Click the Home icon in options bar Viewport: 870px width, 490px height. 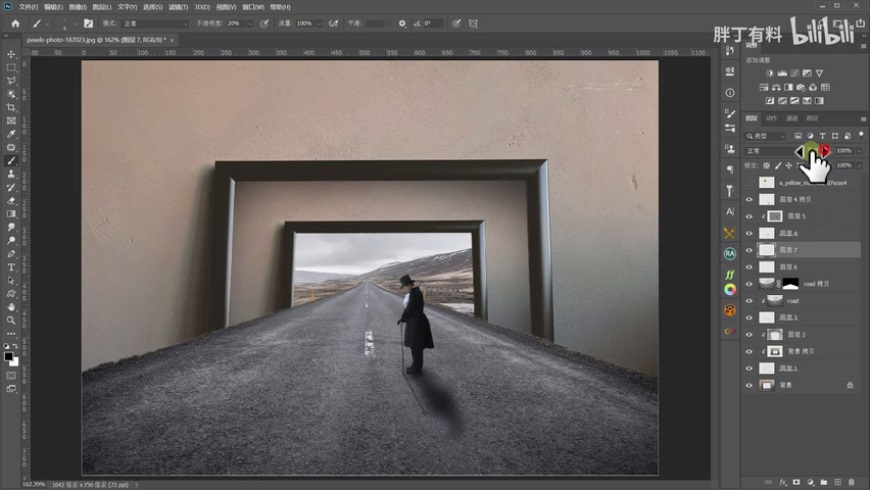(15, 23)
